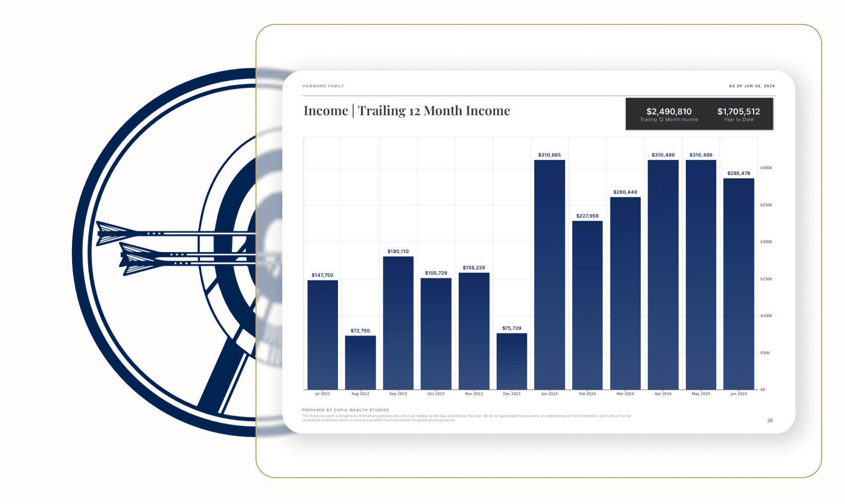Click the 'May 2024' axis label
Viewport: 845px width, 504px height.
(x=701, y=394)
